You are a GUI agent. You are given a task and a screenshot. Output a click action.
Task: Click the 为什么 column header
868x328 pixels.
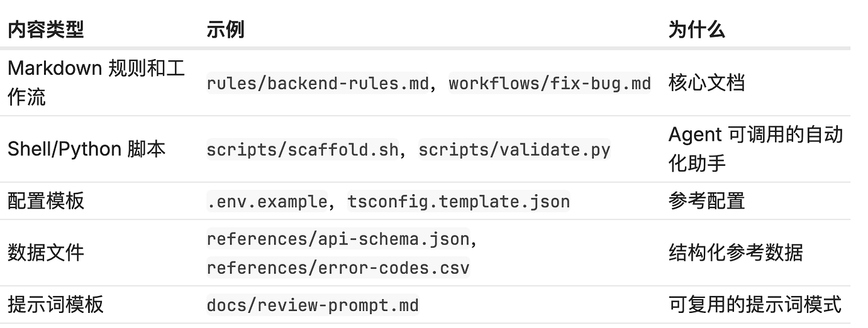click(x=696, y=30)
